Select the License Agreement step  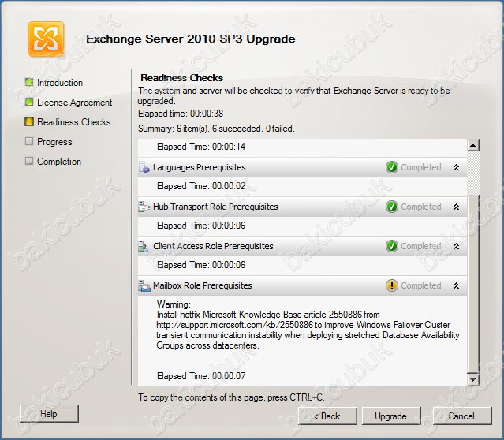click(75, 103)
